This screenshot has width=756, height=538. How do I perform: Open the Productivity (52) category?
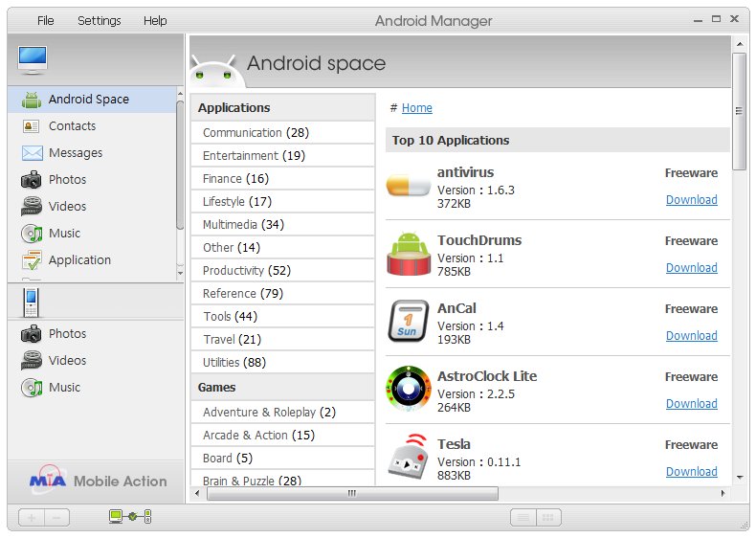[x=246, y=271]
